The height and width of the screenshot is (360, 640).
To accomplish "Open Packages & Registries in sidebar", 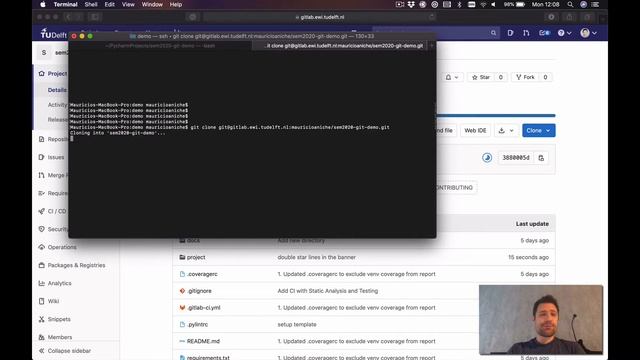I will pos(76,265).
